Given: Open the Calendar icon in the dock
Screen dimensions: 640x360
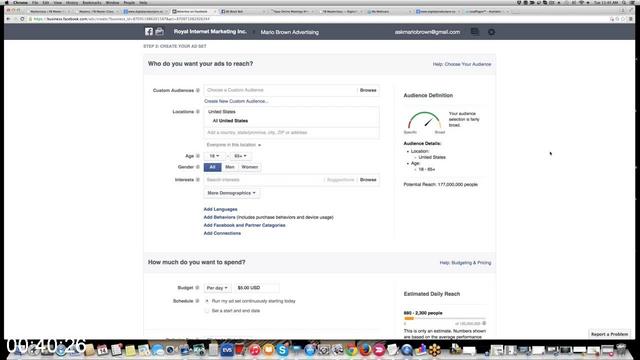Looking at the screenshot, I should pyautogui.click(x=102, y=350).
